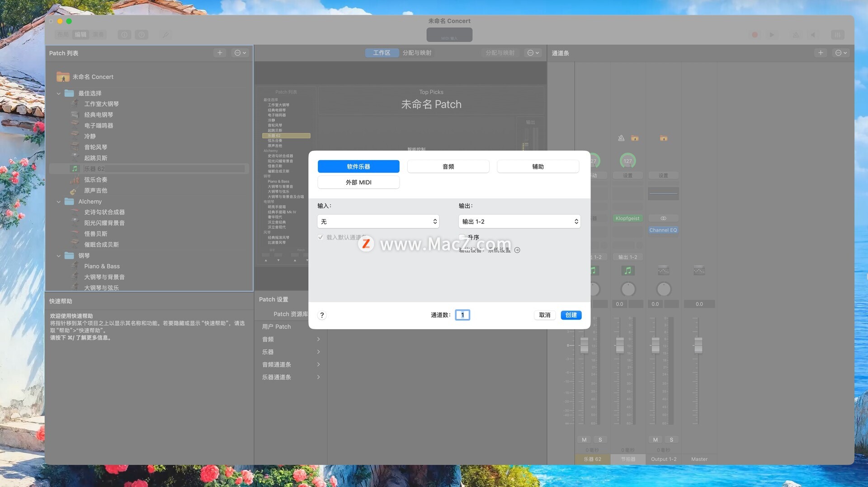Mute the Output 1-2 channel strip
Screen dimensions: 868x487
coord(655,440)
